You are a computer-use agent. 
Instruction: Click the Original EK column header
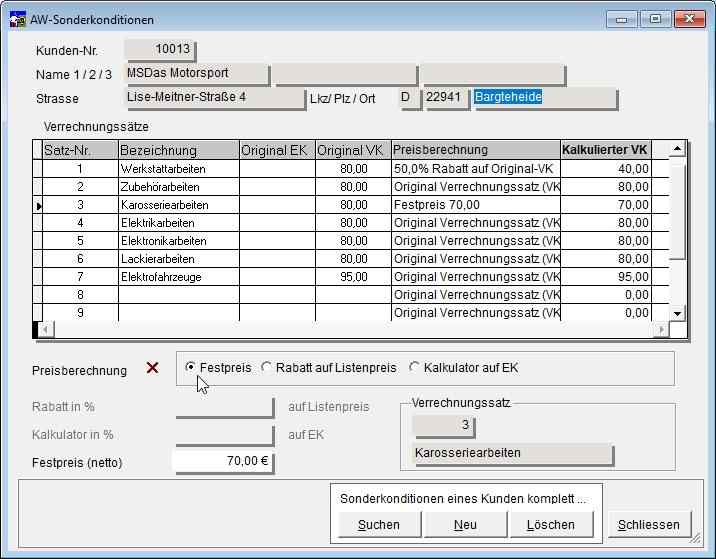tap(277, 150)
